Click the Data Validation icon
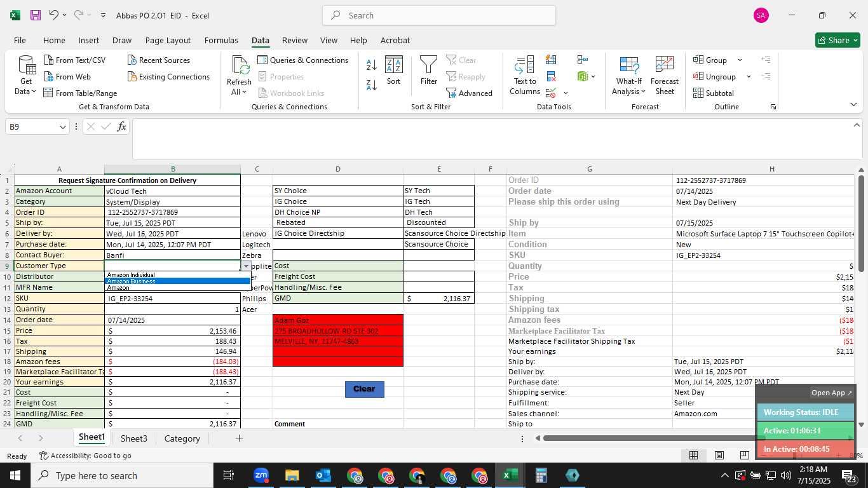The width and height of the screenshot is (868, 488). pos(550,93)
